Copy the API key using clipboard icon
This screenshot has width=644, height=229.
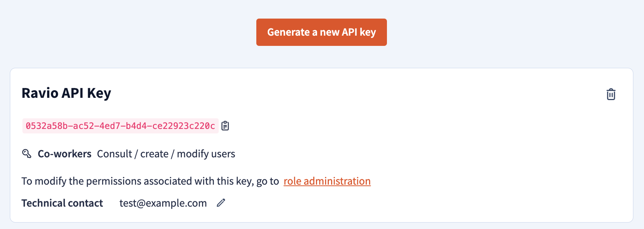(225, 125)
